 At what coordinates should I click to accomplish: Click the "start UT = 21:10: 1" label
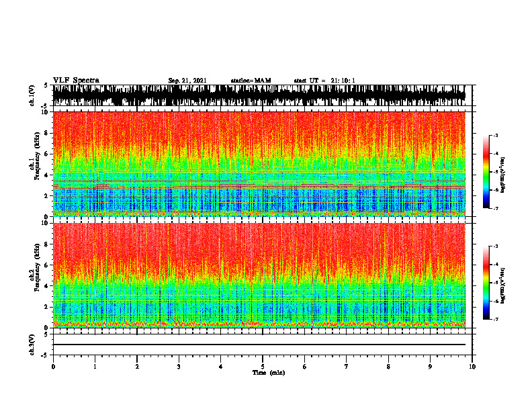pos(324,81)
